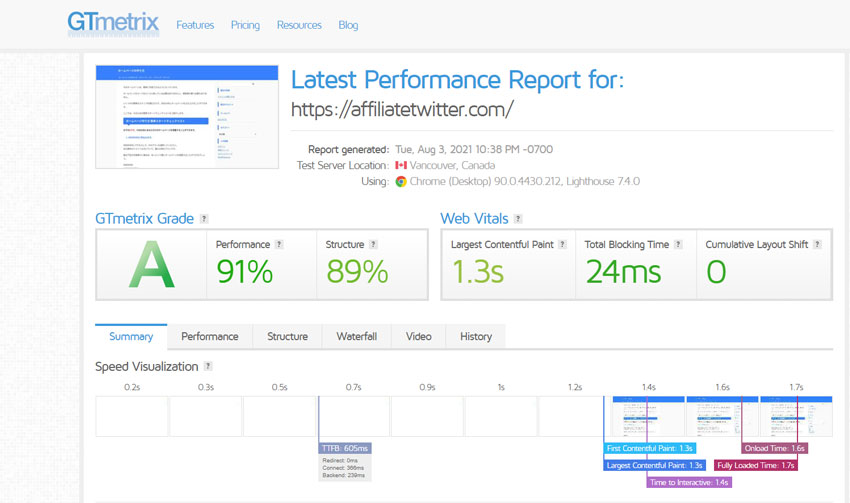Open the Pricing page link
This screenshot has width=850, height=503.
pos(245,25)
